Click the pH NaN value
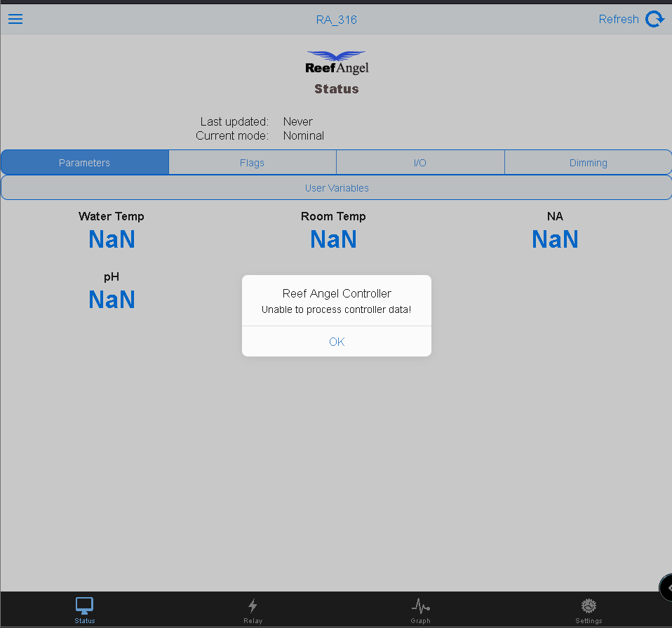 click(112, 300)
